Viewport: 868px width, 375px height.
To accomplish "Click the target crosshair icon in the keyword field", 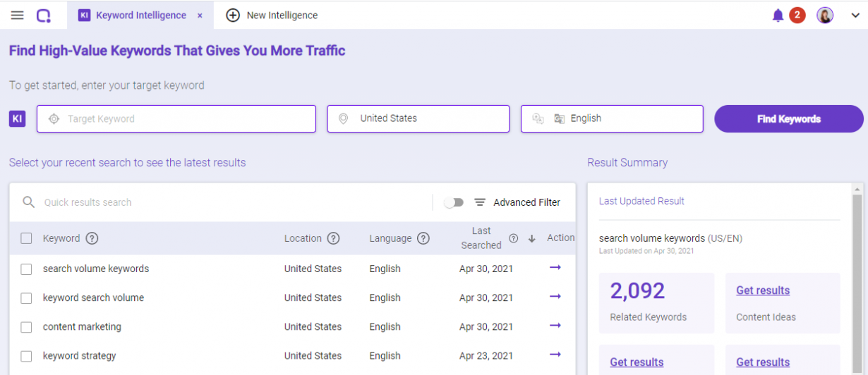I will 54,119.
